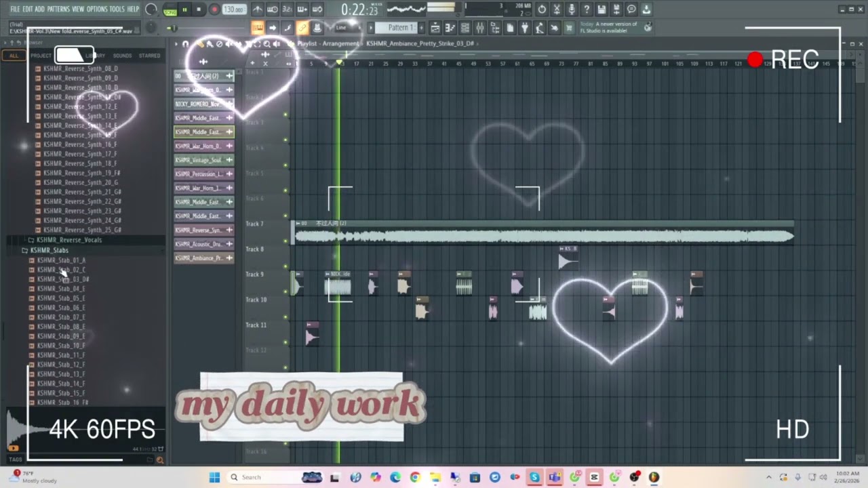Screen dimensions: 868x488
Task: Select the ALL browser tab
Action: 14,56
